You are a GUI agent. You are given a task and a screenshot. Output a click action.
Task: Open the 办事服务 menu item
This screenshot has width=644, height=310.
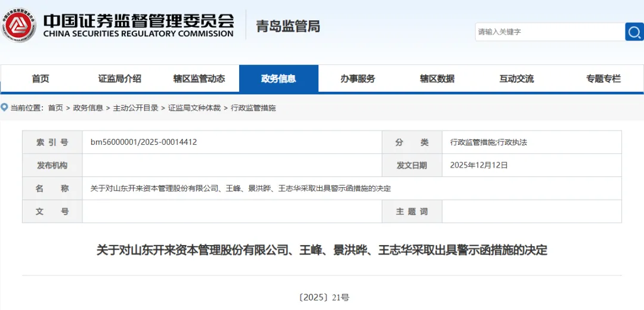[x=358, y=79]
